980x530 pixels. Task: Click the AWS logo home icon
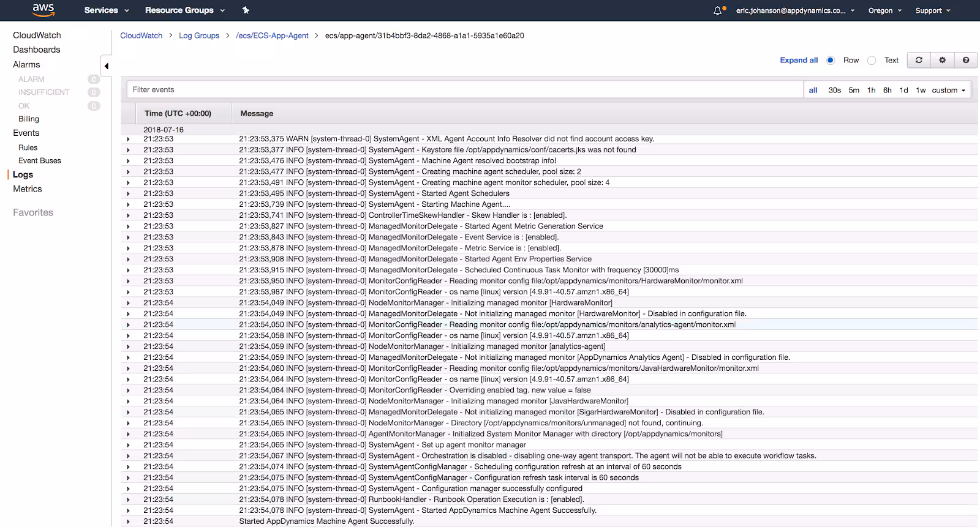tap(43, 10)
